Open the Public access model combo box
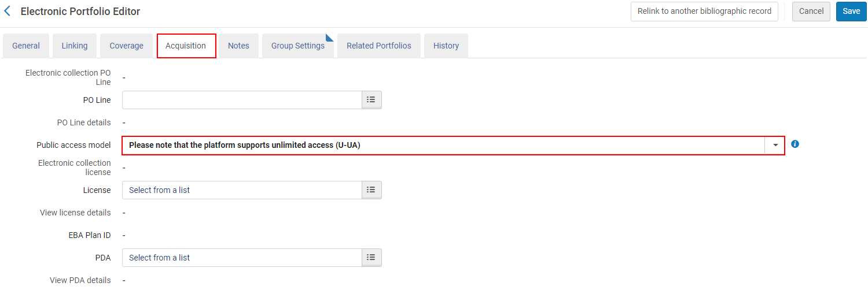 tap(443, 146)
